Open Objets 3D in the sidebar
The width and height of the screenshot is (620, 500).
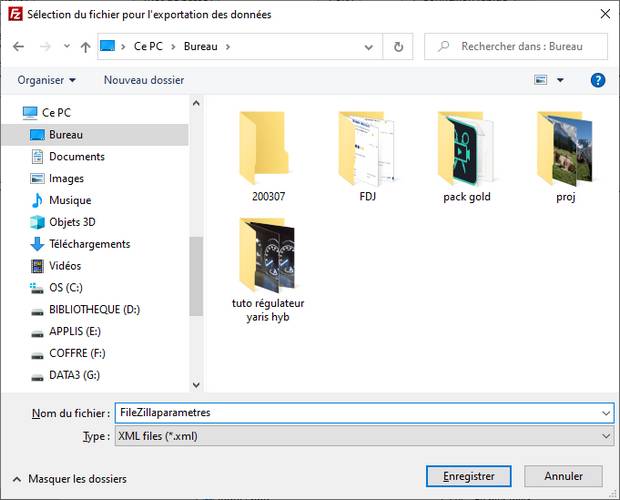pos(72,222)
